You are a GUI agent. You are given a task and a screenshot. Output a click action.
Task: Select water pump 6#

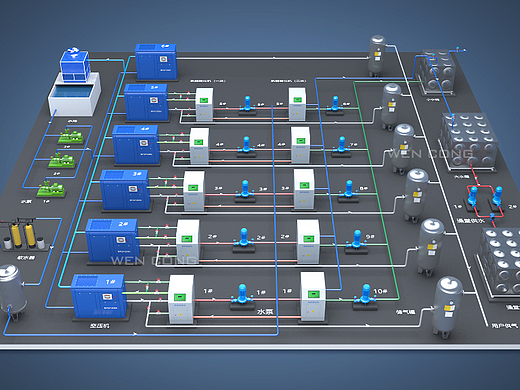[335, 105]
